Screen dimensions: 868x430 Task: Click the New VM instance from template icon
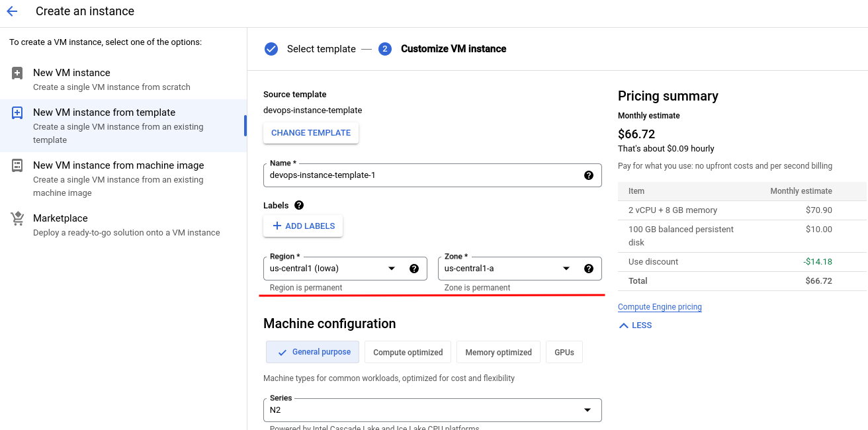18,112
